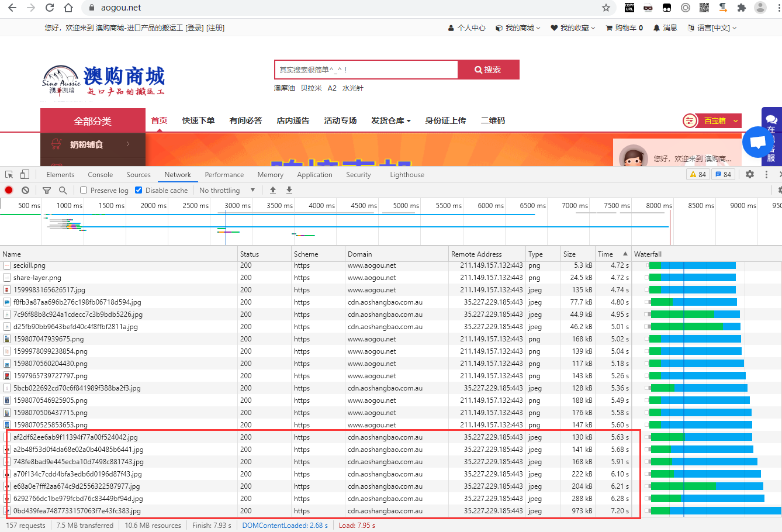Click the 登录 login link
This screenshot has width=782, height=532.
(195, 27)
